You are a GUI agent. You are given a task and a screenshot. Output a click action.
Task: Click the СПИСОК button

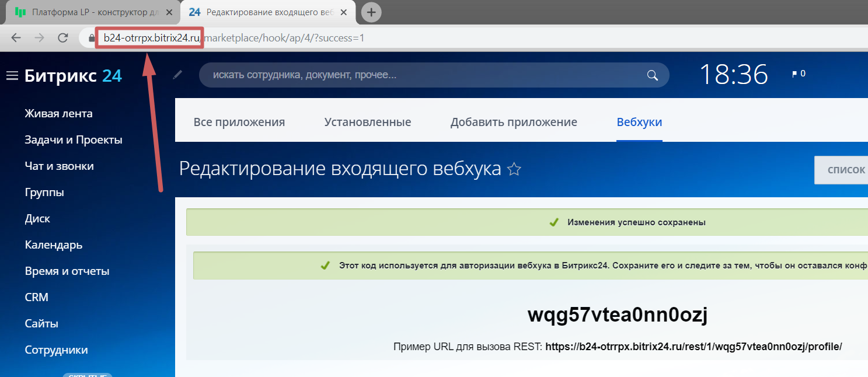(x=845, y=170)
